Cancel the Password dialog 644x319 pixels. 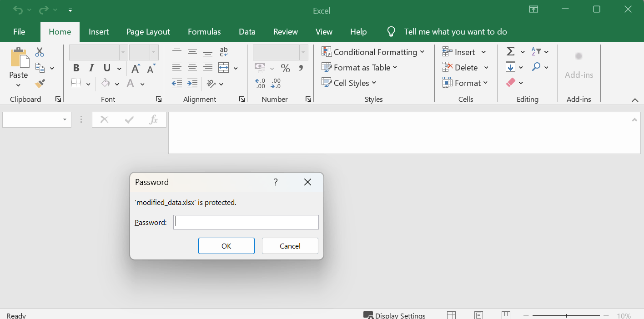pos(290,246)
